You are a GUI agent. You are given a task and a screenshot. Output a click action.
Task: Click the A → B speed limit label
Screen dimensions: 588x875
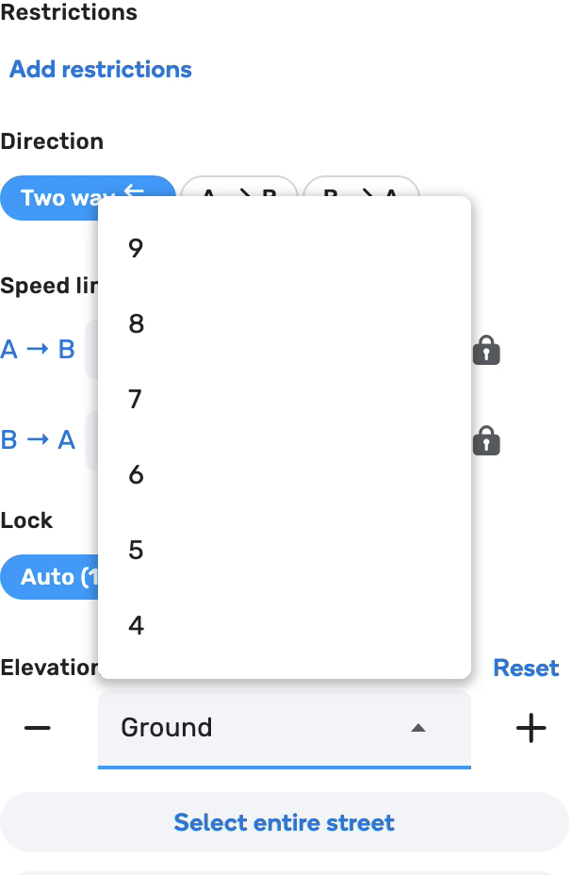(x=38, y=350)
